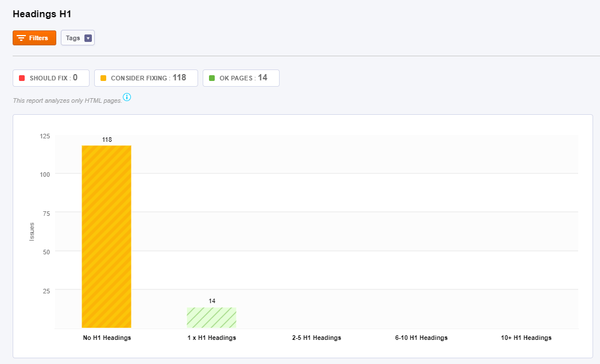Viewport: 600px width, 364px height.
Task: Click the 50 y-axis tick label
Action: coord(47,252)
